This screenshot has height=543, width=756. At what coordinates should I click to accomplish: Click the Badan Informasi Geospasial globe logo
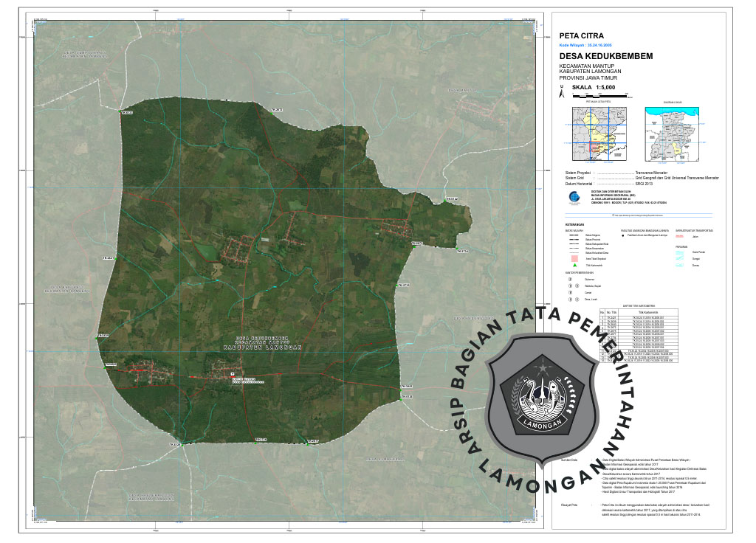[x=565, y=197]
